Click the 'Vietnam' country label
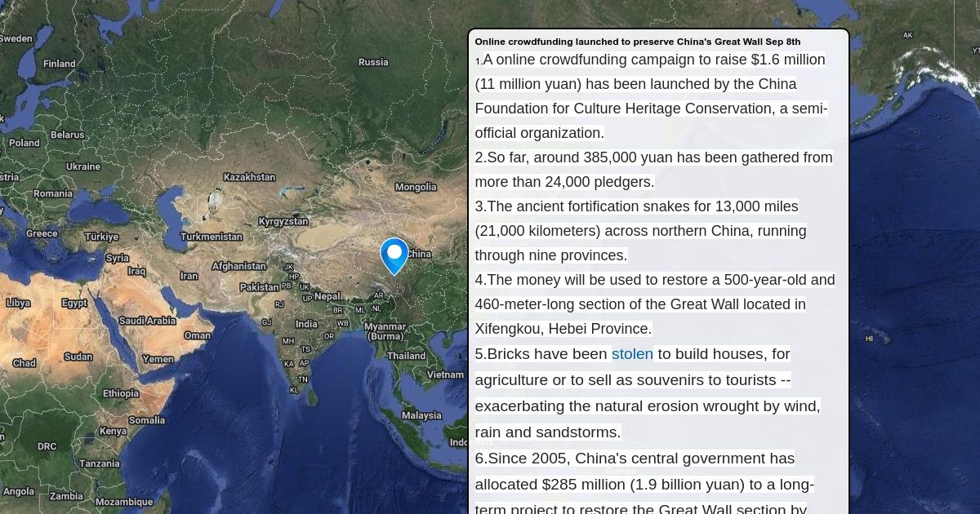Image resolution: width=980 pixels, height=514 pixels. [x=445, y=374]
